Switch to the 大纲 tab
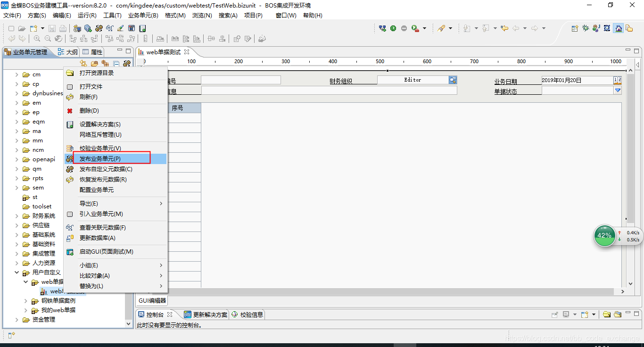This screenshot has width=644, height=347. coord(67,52)
